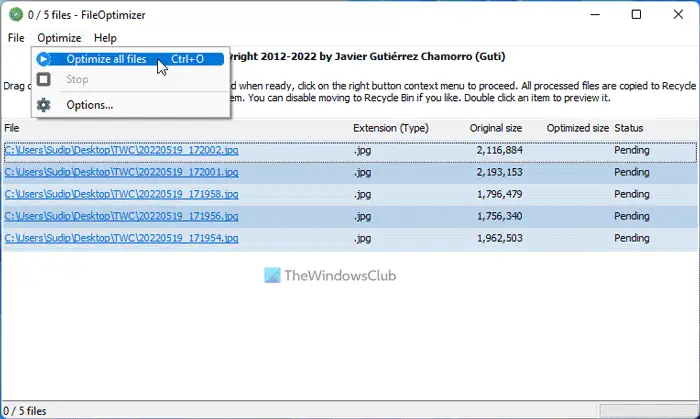The image size is (700, 419).
Task: Click the status bar text 0 / 5 files
Action: point(25,411)
